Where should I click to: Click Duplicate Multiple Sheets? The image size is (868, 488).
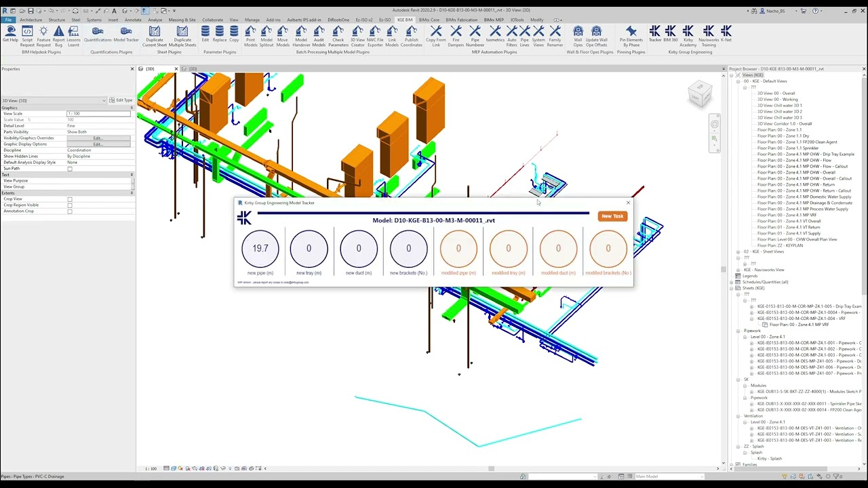tap(182, 37)
